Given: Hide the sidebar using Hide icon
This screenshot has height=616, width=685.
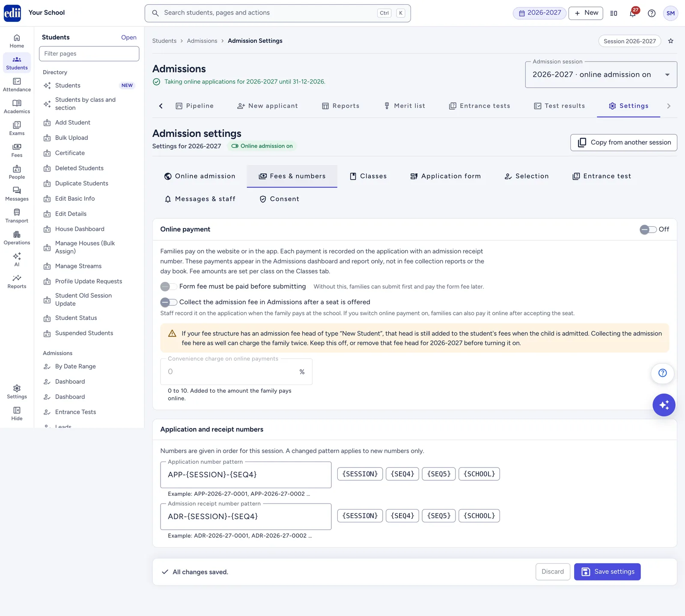Looking at the screenshot, I should coord(17,413).
